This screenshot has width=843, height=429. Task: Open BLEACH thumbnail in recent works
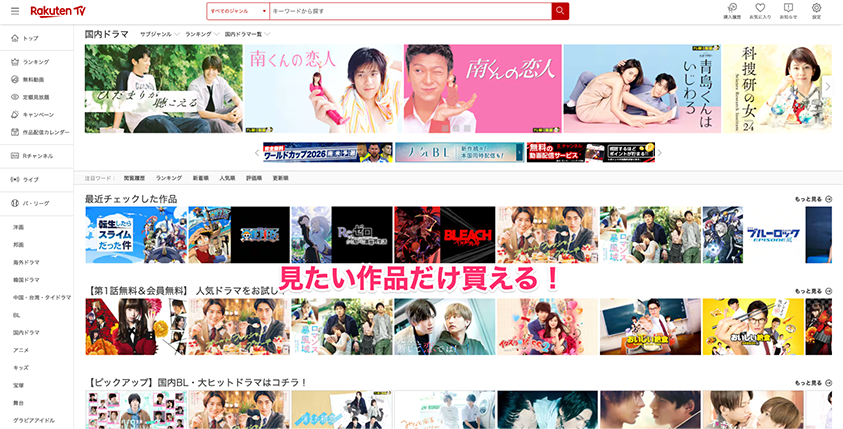coord(445,235)
